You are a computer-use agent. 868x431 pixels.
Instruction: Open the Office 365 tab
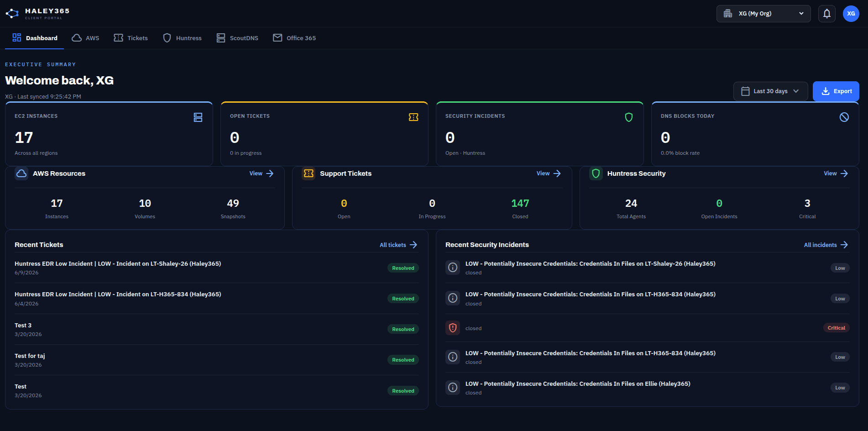tap(294, 38)
